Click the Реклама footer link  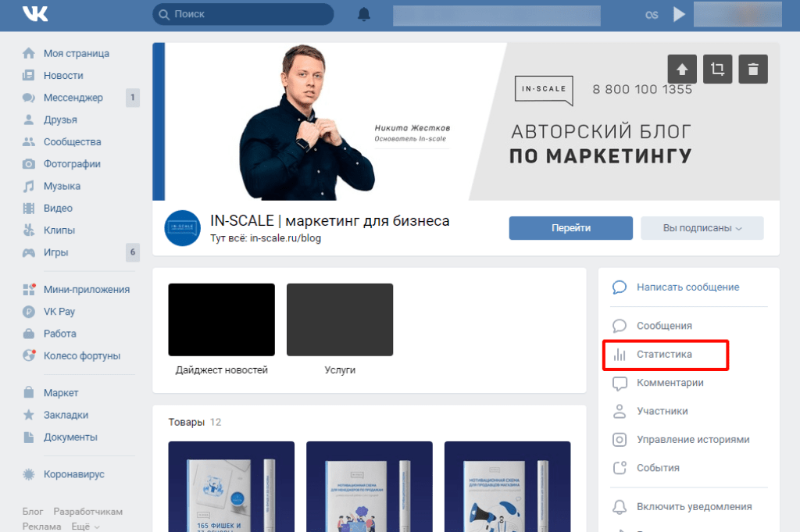(x=42, y=527)
